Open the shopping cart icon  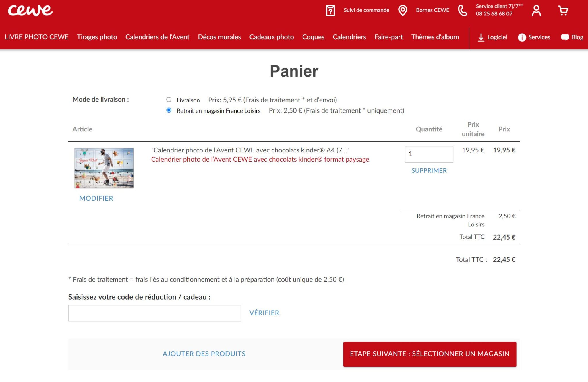pyautogui.click(x=563, y=11)
